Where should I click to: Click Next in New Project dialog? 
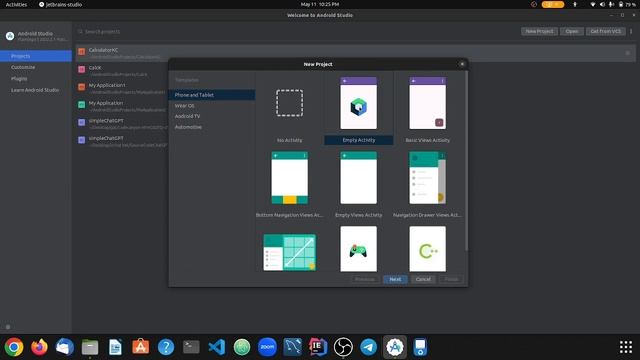(395, 279)
